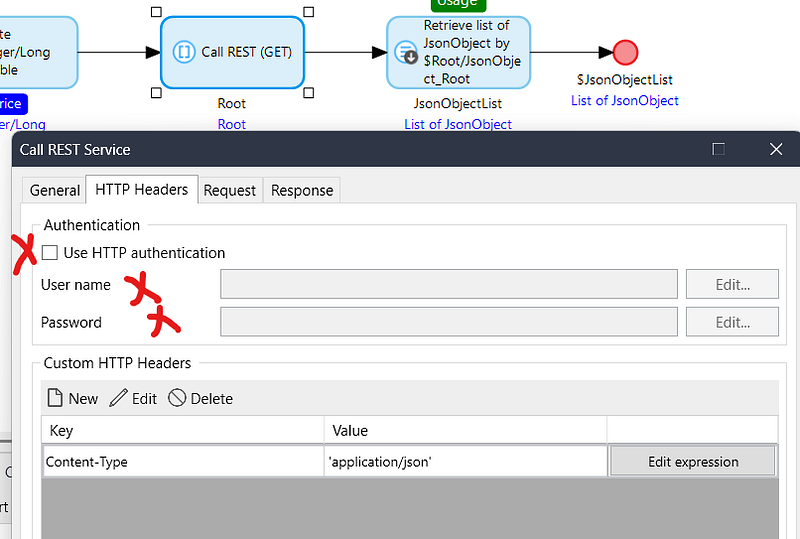Select the HTTP Headers tab
This screenshot has width=800, height=539.
coord(141,189)
